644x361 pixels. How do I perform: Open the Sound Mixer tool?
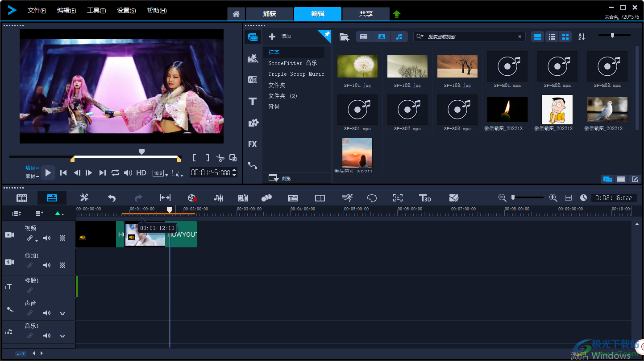[218, 198]
